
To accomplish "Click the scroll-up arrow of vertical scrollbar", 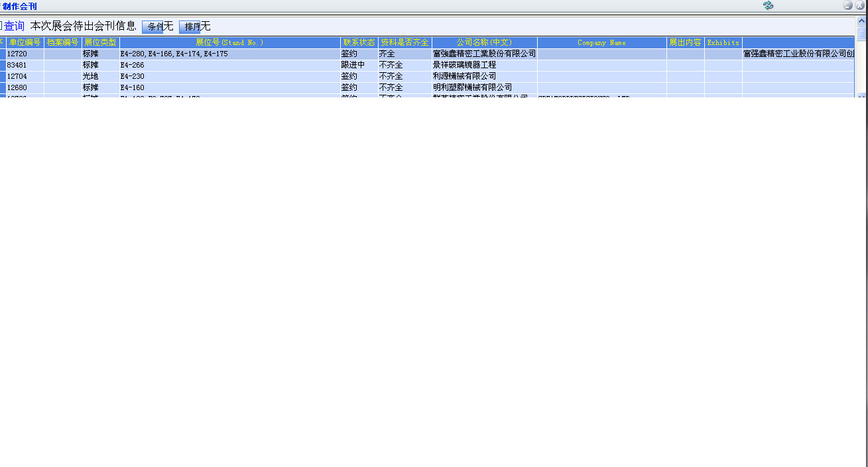I will tap(862, 21).
